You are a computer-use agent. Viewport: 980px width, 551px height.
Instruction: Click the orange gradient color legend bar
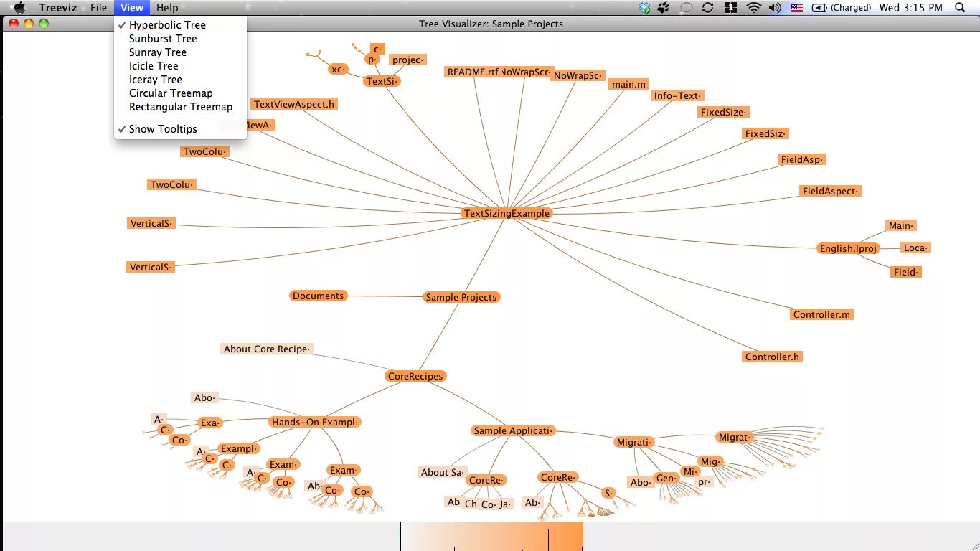(x=491, y=537)
